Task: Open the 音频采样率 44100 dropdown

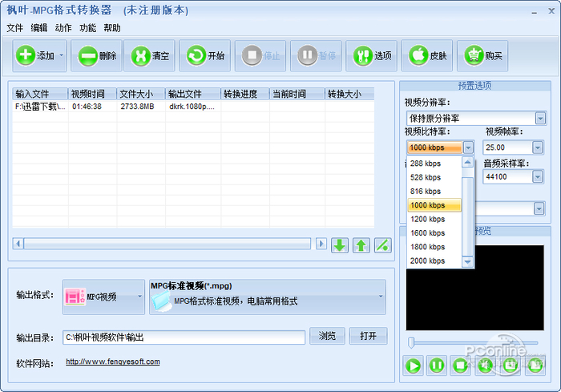Action: click(x=538, y=176)
